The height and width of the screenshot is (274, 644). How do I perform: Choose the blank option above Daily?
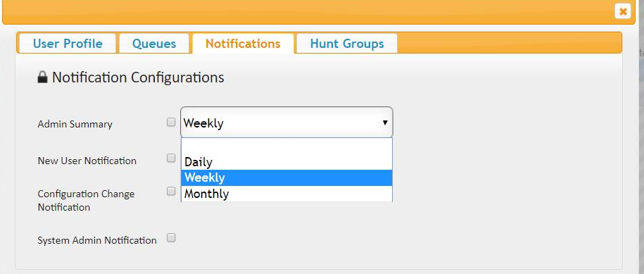pyautogui.click(x=286, y=147)
